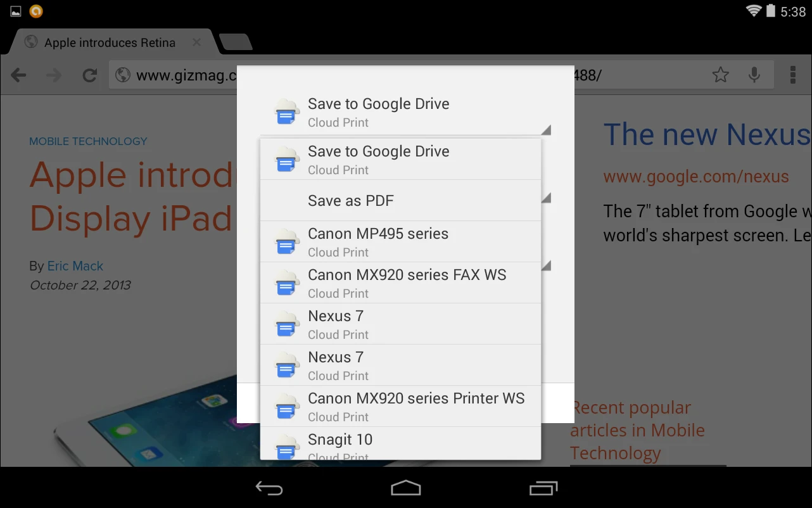The image size is (812, 508).
Task: Select Canon MP495 series printer
Action: 400,241
